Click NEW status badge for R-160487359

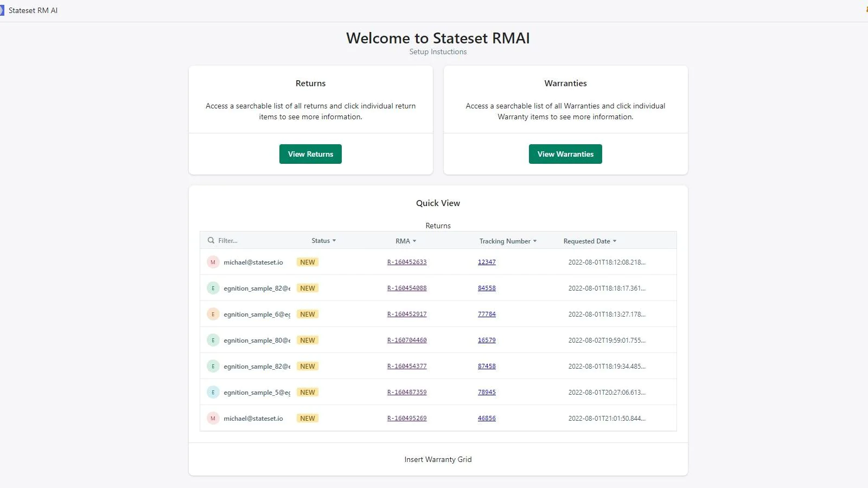(308, 392)
